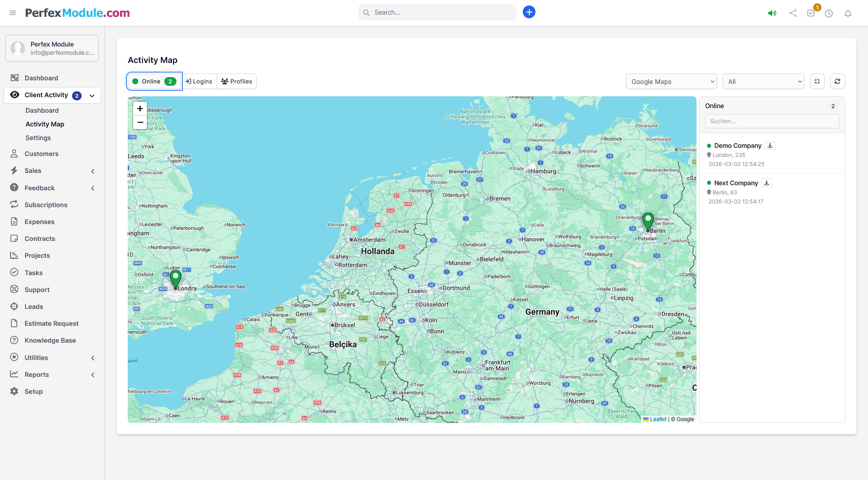Viewport: 868px width, 480px height.
Task: Click the blue plus quick-create button
Action: (529, 12)
